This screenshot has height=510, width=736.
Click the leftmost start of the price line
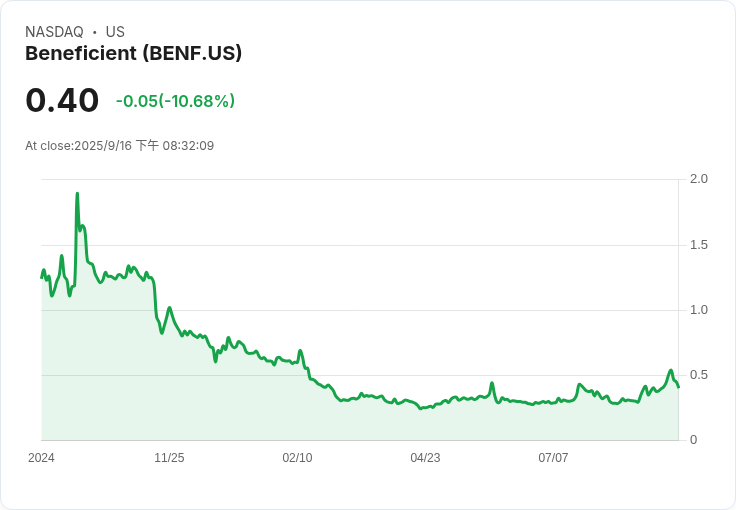coord(42,276)
